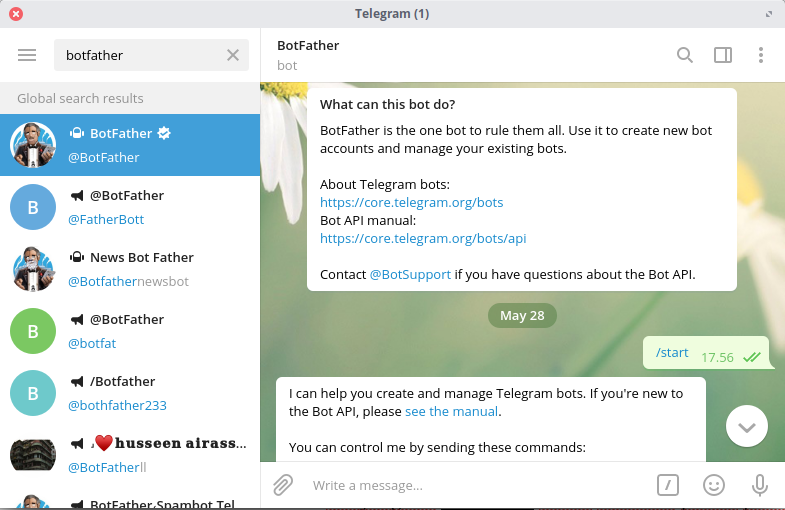
Task: Click the teal B avatar of @bothfather233
Action: 33,393
